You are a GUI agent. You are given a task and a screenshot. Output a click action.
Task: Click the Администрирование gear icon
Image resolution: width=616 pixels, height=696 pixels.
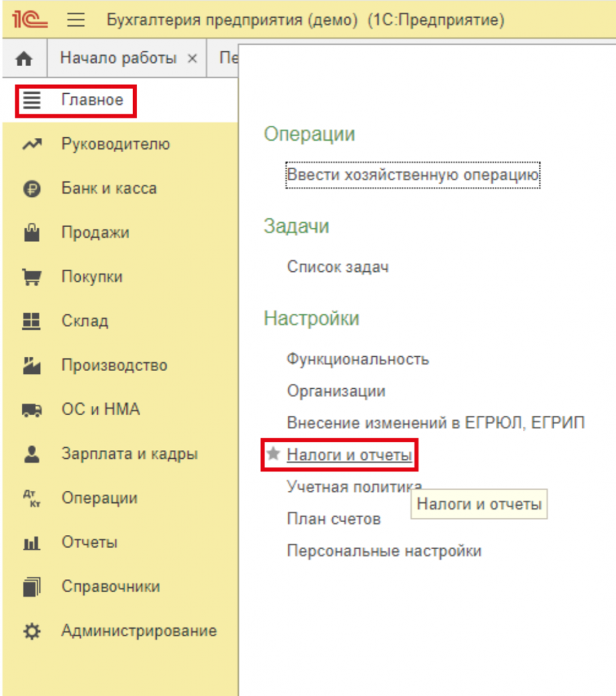click(x=32, y=631)
